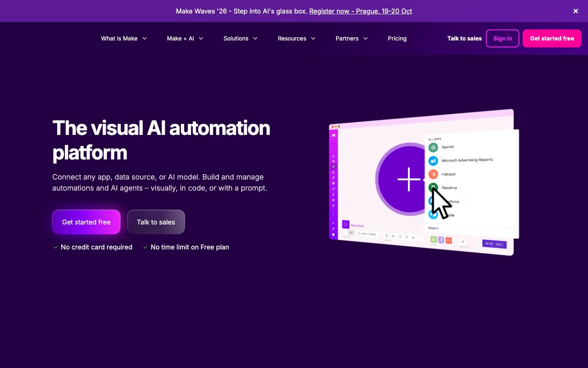Close the Make Waves '26 announcement banner
The width and height of the screenshot is (588, 368).
[x=576, y=11]
